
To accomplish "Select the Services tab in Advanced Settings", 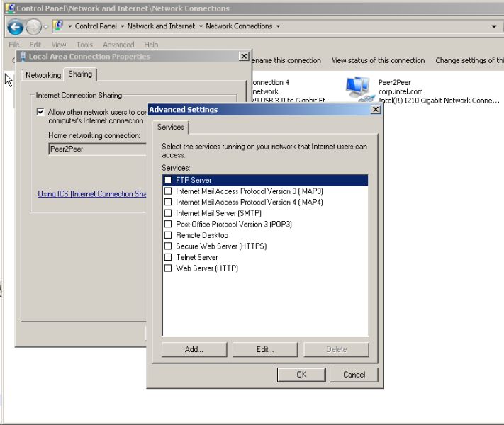I will 170,127.
